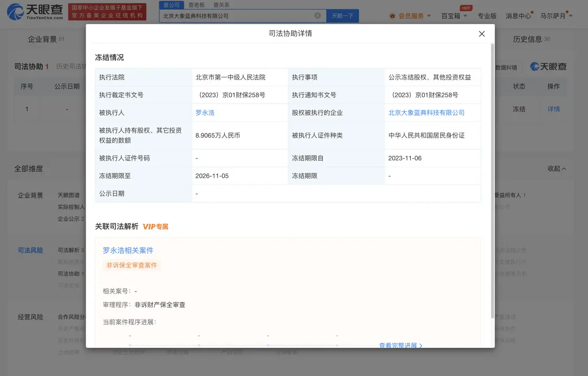
Task: Collapse the dimensions list with 收起
Action: [557, 168]
